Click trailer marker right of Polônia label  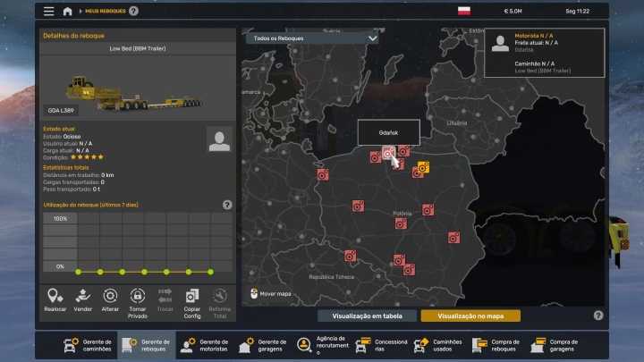(428, 210)
